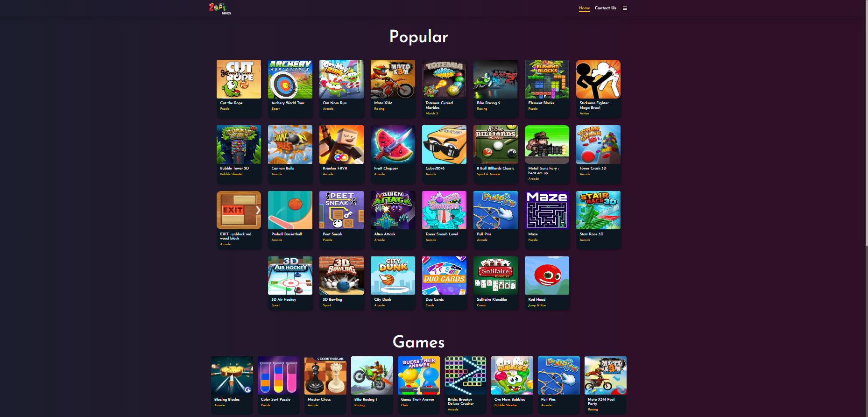Open the Maze game icon
This screenshot has height=417, width=868.
pos(547,210)
